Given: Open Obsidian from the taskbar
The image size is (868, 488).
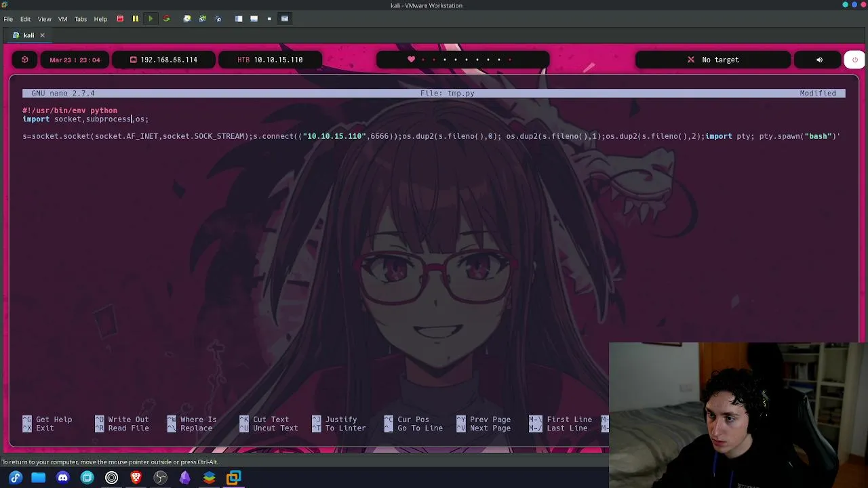Looking at the screenshot, I should 185,478.
